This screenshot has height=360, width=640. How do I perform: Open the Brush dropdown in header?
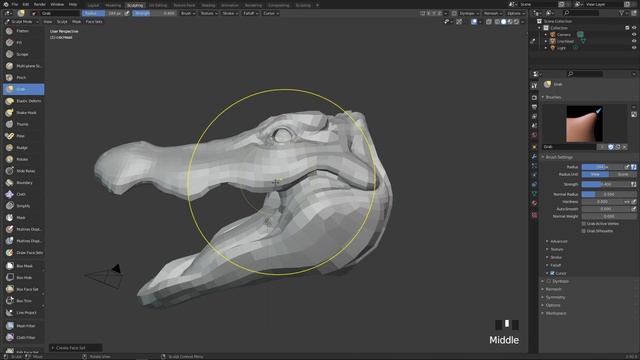click(188, 13)
